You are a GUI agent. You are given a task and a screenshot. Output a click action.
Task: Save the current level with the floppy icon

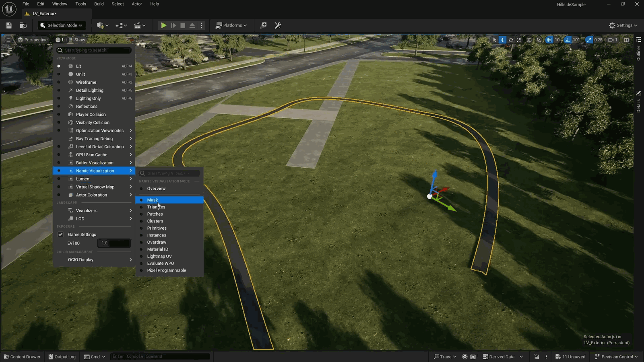point(8,25)
